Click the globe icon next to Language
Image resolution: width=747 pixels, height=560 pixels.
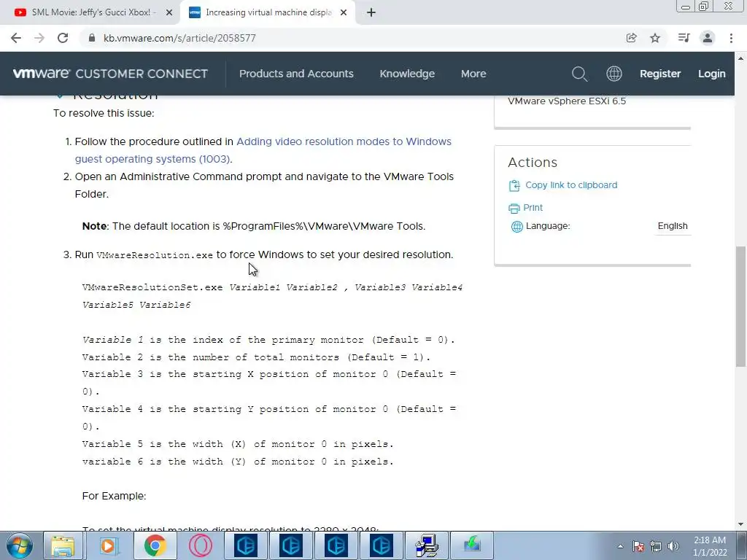point(517,227)
